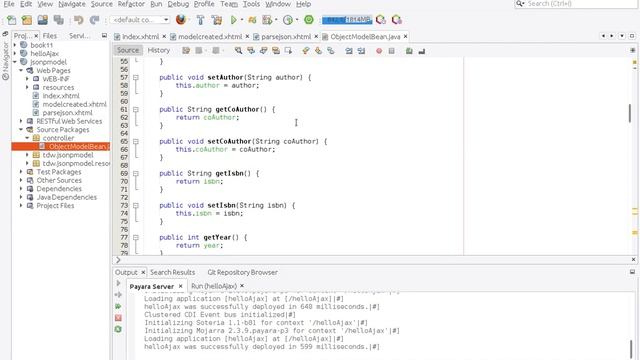Click the Shift Line Right icon
The height and width of the screenshot is (360, 640).
pos(361,51)
